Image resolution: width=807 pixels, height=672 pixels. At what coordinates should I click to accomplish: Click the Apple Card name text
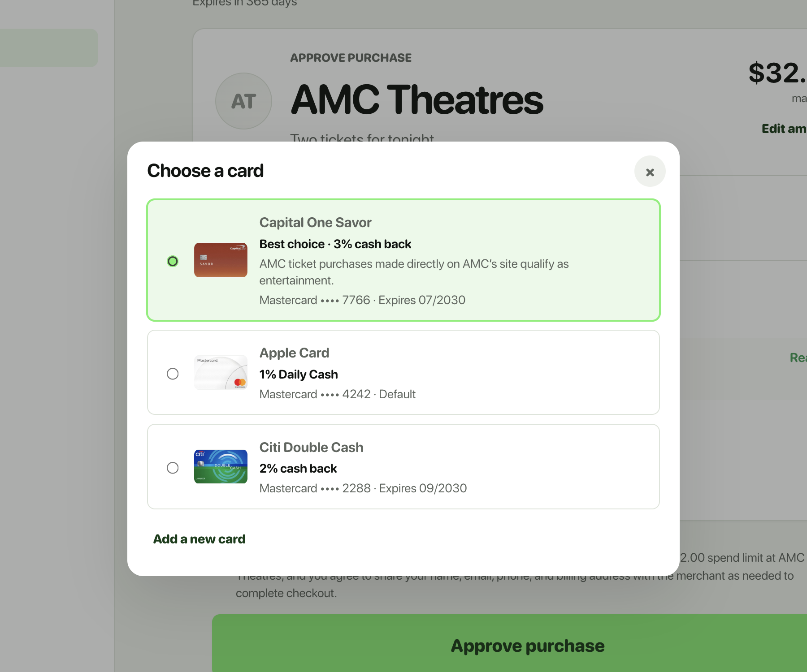pos(294,353)
